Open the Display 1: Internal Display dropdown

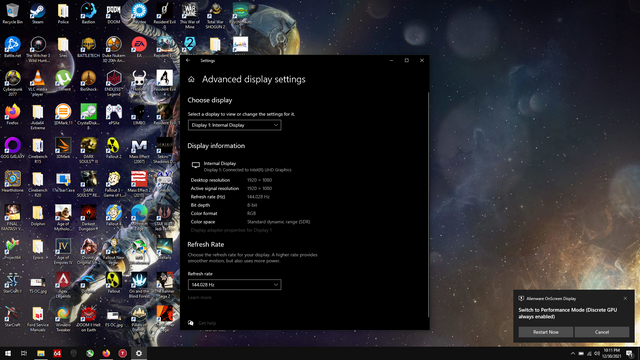click(234, 125)
